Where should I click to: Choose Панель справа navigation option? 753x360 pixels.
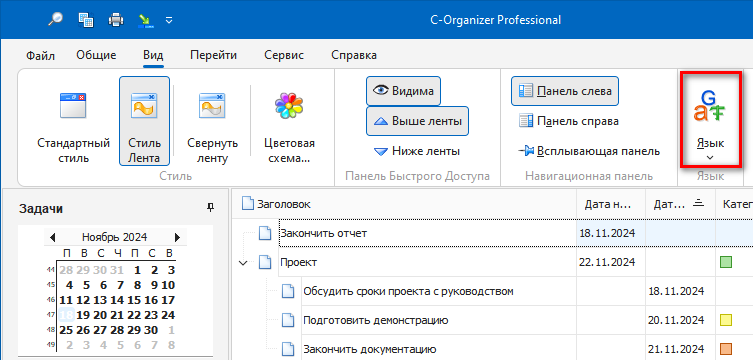click(x=569, y=121)
